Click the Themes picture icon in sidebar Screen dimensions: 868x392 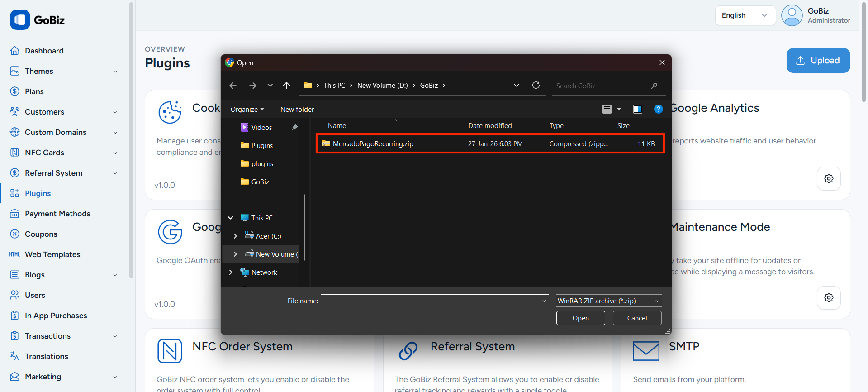point(15,71)
